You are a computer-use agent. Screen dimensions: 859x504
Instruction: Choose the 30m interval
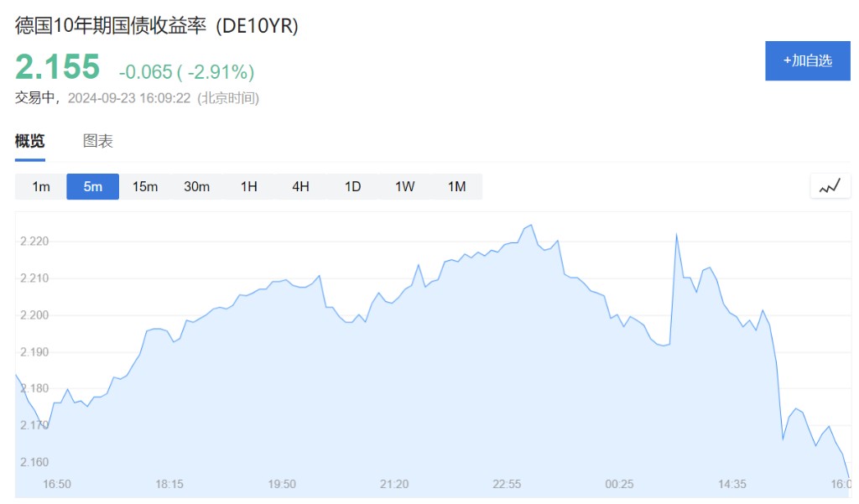tap(197, 186)
